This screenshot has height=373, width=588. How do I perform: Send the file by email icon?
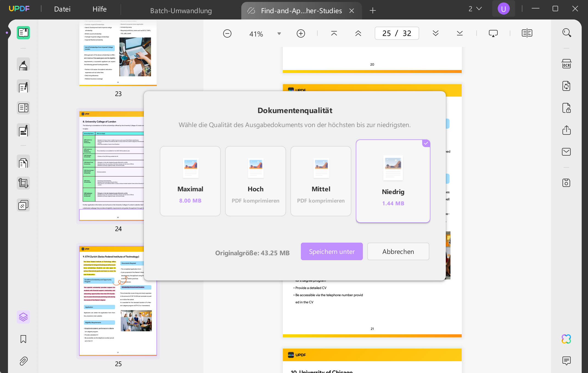coord(567,152)
